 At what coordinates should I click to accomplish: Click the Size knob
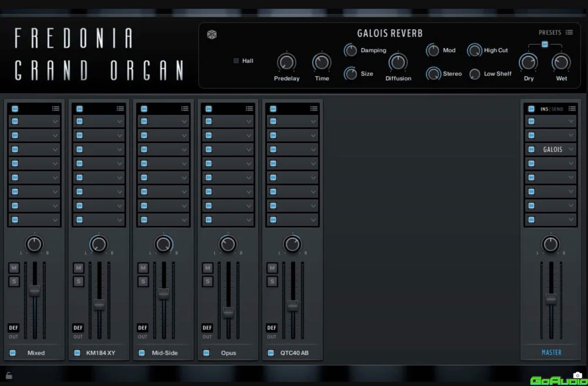coord(350,74)
